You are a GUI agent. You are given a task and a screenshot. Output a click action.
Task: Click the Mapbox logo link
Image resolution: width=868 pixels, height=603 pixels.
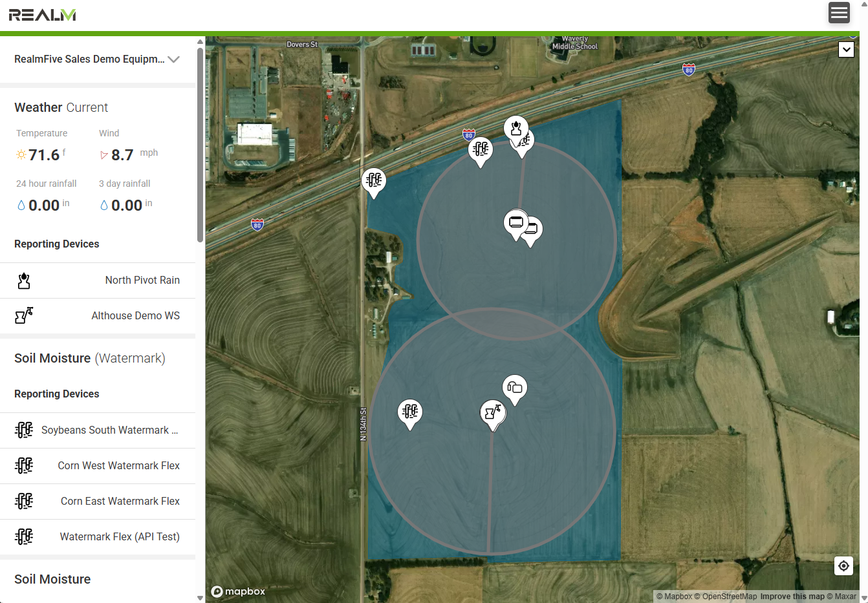(238, 591)
